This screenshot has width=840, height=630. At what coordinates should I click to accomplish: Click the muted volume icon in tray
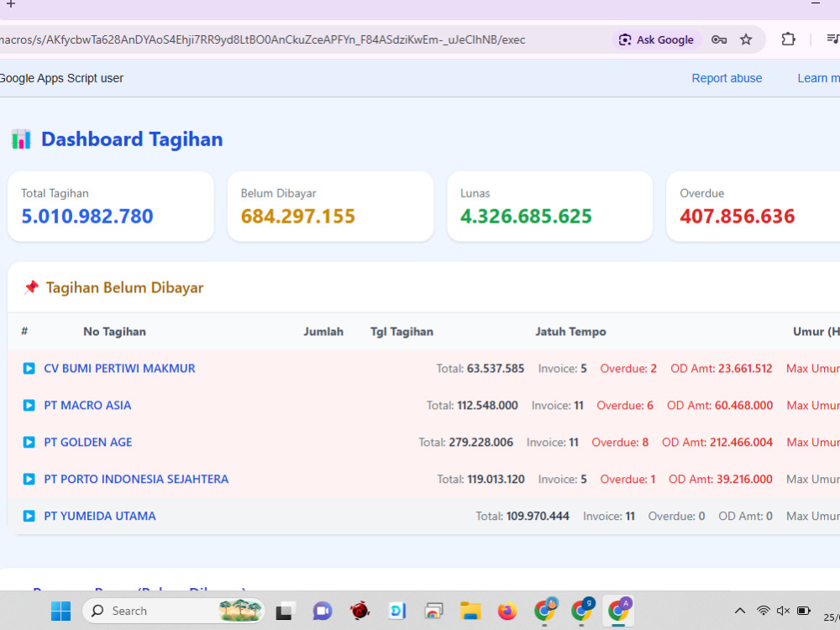click(783, 611)
